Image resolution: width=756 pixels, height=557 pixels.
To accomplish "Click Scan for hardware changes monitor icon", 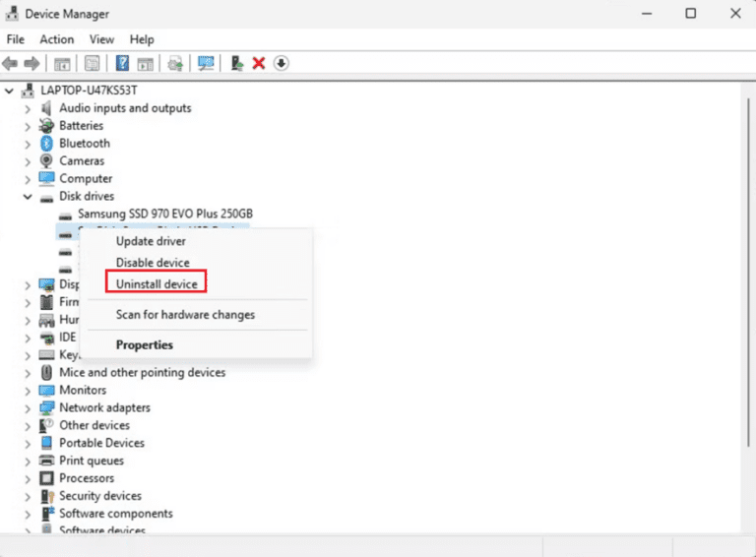I will click(206, 63).
